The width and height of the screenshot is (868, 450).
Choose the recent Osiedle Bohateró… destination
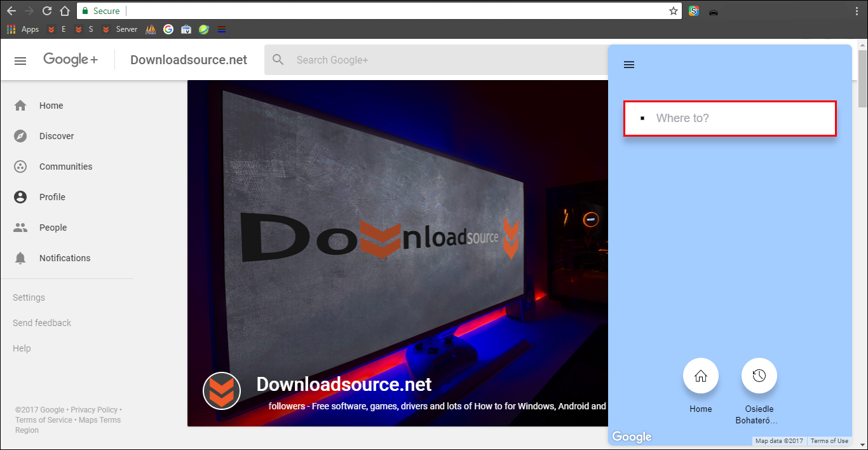(x=759, y=376)
